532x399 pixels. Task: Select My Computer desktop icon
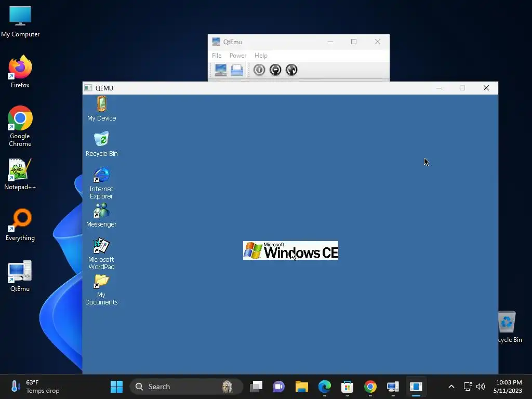(20, 21)
